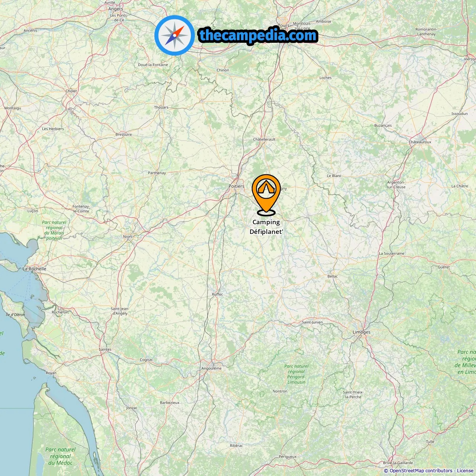
Task: Click the Poitiers city label
Action: (x=237, y=186)
